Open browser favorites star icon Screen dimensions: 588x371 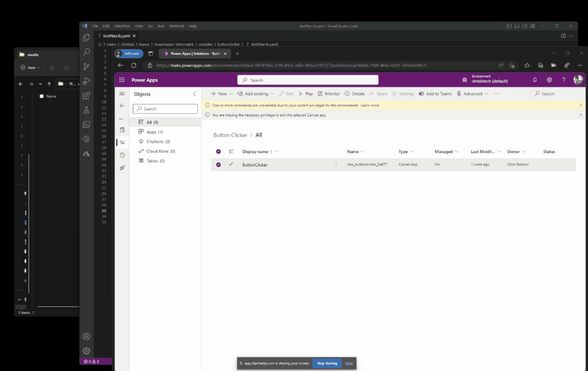click(x=527, y=65)
